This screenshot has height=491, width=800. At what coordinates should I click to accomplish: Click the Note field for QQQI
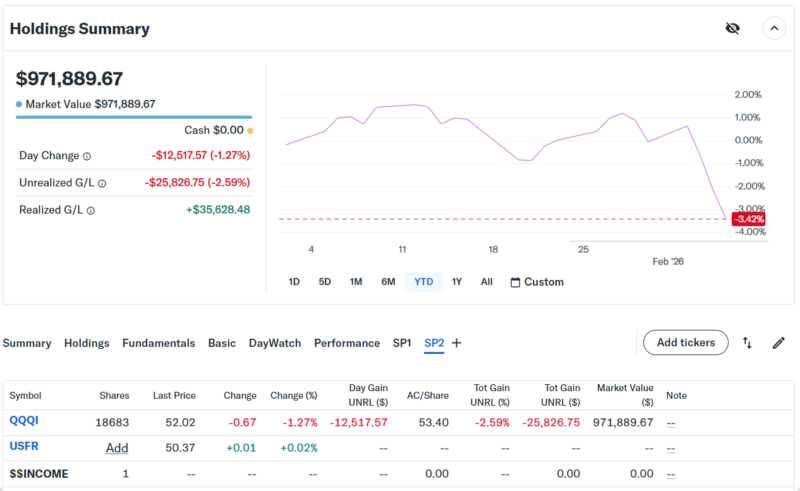click(671, 423)
